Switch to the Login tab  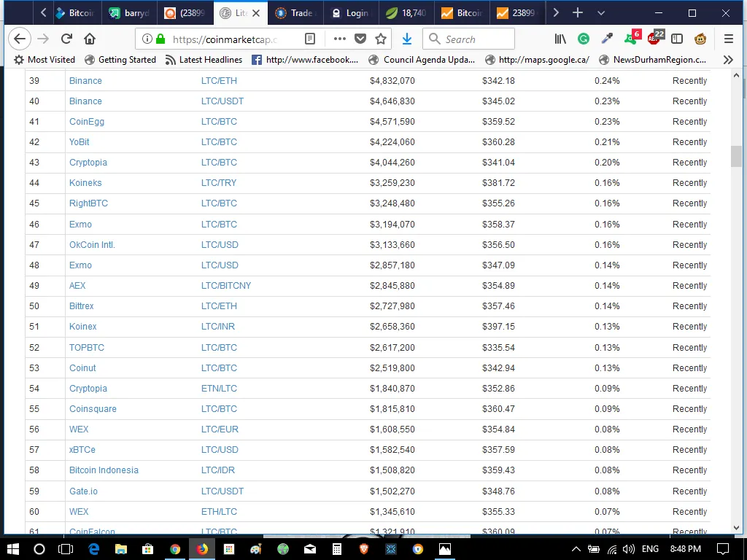pyautogui.click(x=351, y=13)
